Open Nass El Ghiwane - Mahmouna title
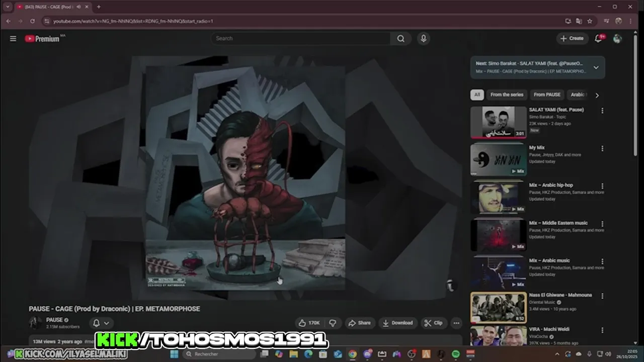The height and width of the screenshot is (362, 644). point(560,295)
